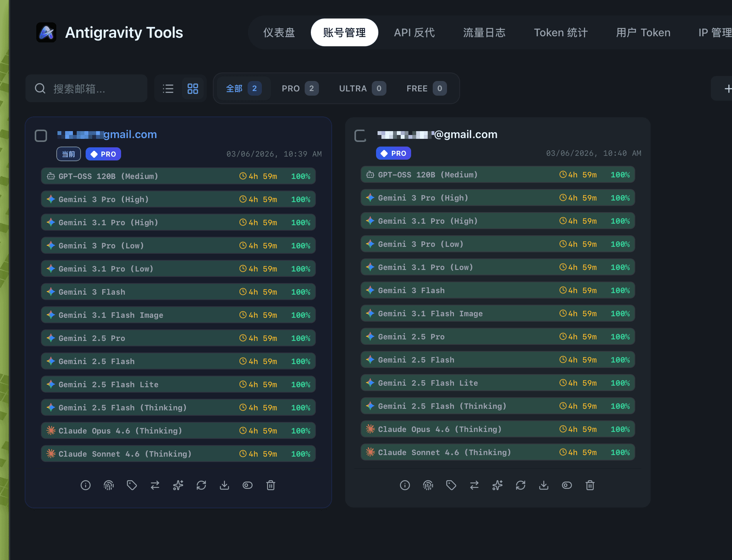
Task: Filter accounts by PRO
Action: coord(300,89)
